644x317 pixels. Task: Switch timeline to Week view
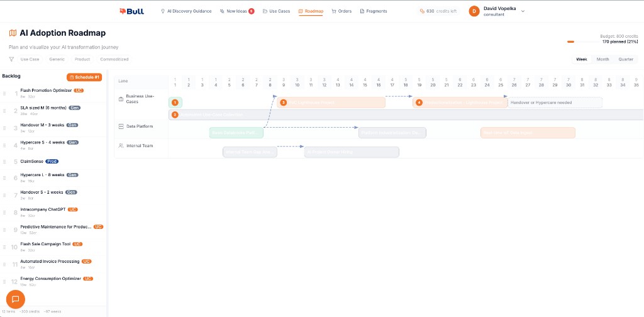click(582, 59)
